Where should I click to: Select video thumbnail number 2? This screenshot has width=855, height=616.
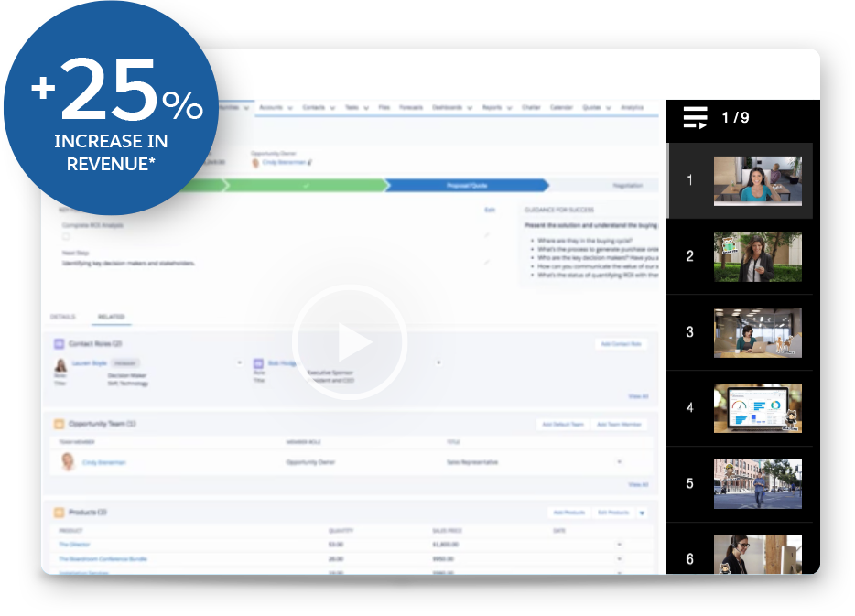point(757,257)
